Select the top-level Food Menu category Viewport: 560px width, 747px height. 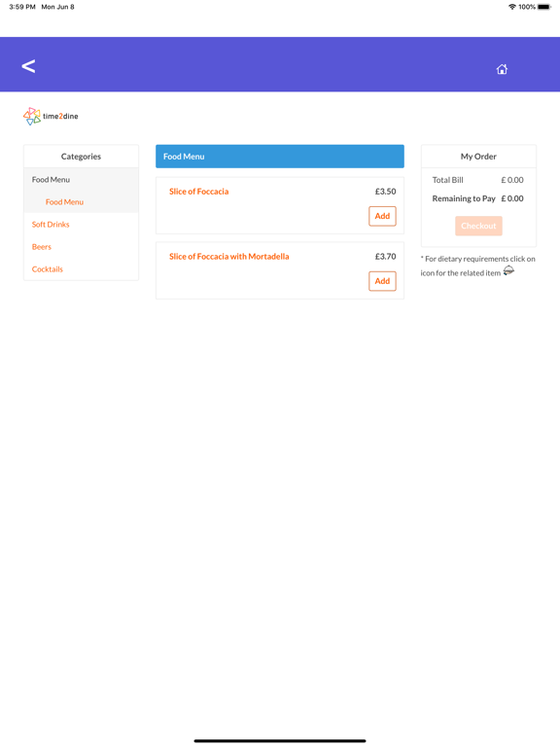click(51, 180)
